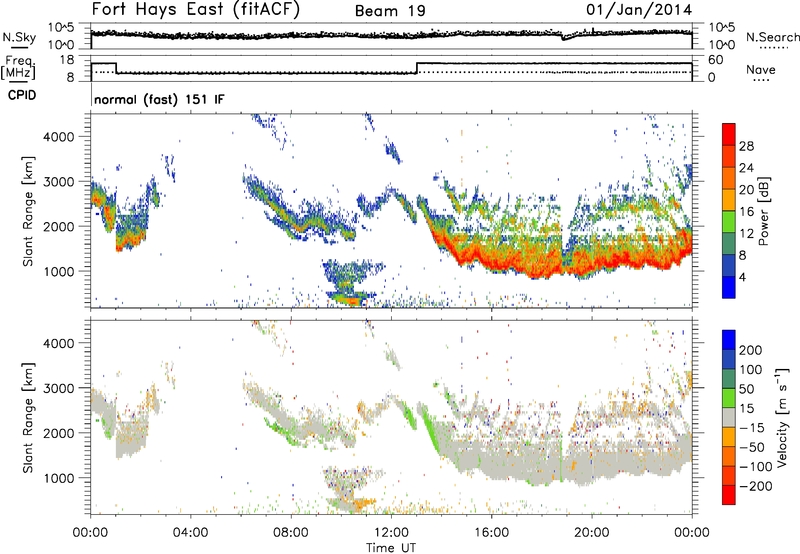This screenshot has width=800, height=554.
Task: Click the Velocity colorbar's red bottom segment
Action: (729, 495)
